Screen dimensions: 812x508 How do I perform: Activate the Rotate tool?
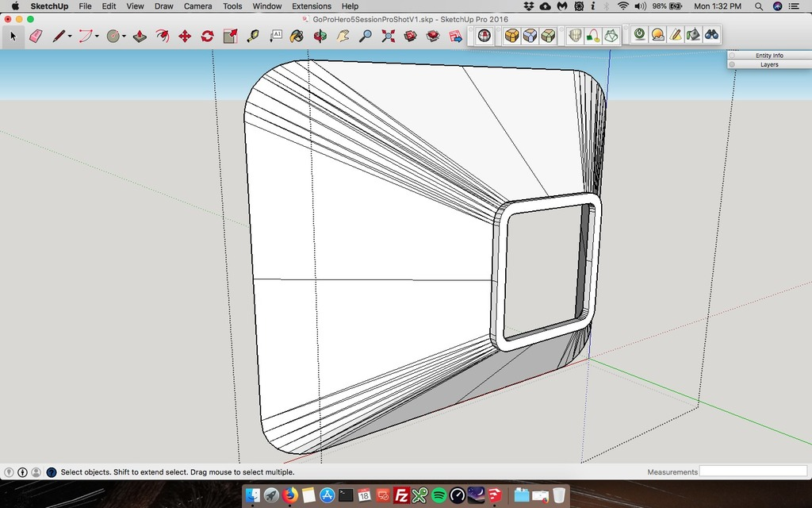208,36
